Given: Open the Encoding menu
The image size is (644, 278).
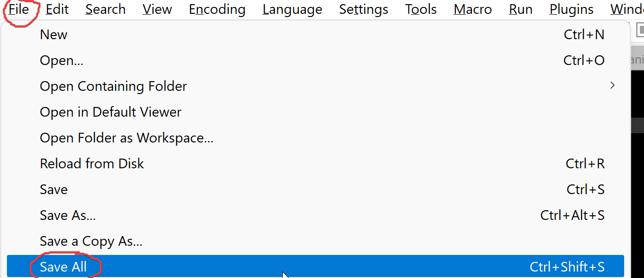Looking at the screenshot, I should tap(217, 9).
